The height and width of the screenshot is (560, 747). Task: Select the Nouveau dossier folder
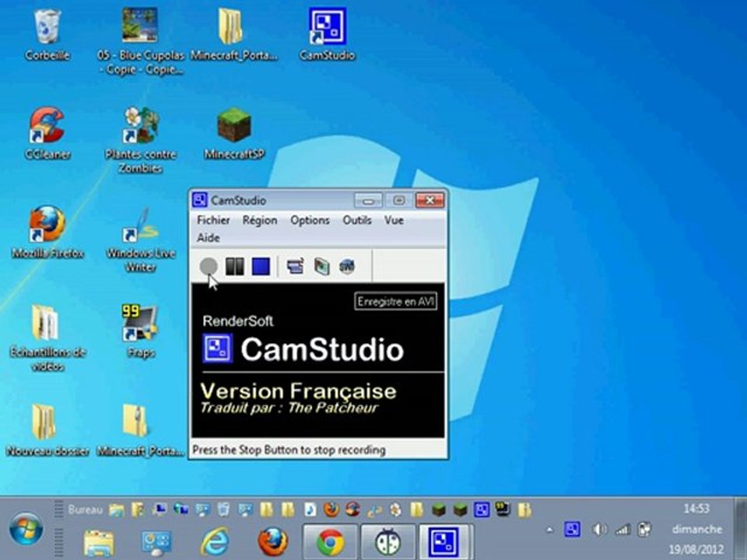point(47,430)
